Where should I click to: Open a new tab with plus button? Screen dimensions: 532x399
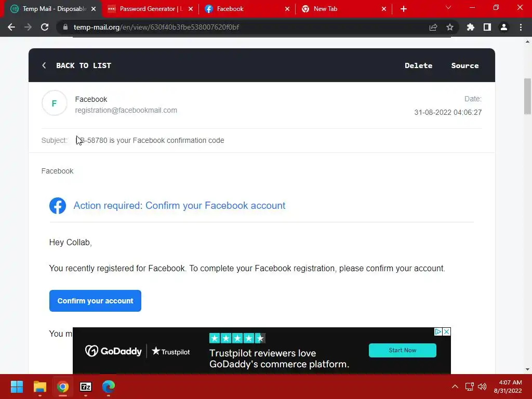tap(403, 9)
